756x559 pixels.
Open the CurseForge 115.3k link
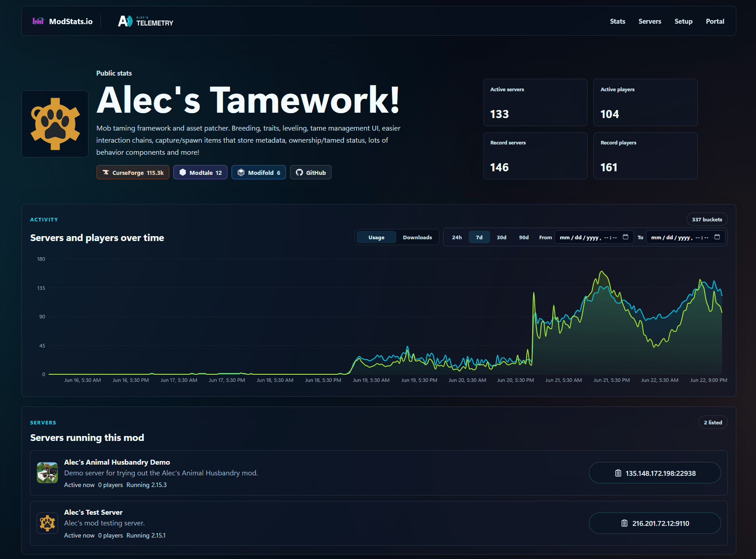(x=133, y=173)
